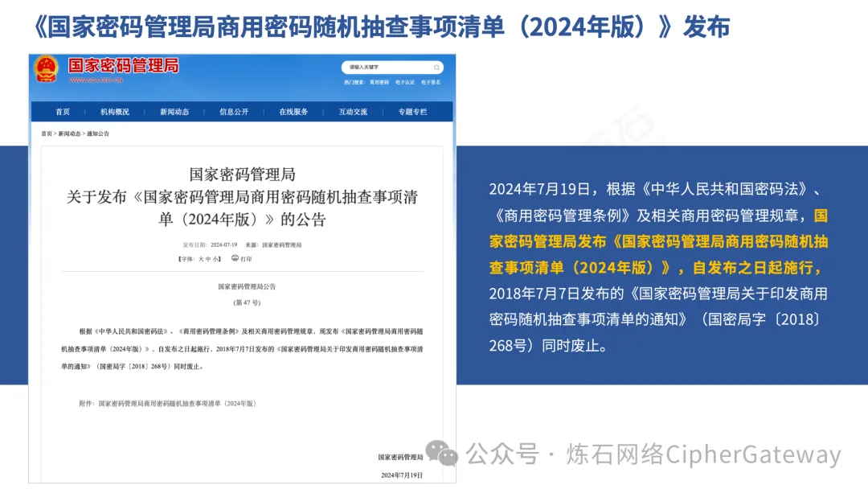Open the 专题专栏 navigation tab

pyautogui.click(x=412, y=112)
